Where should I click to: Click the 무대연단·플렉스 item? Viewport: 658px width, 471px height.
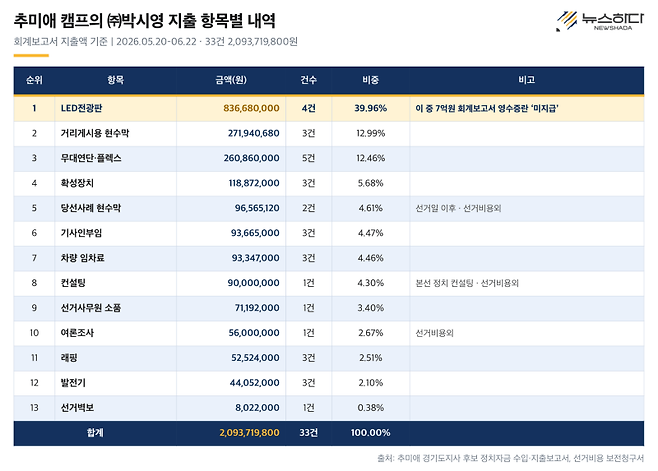pos(91,158)
